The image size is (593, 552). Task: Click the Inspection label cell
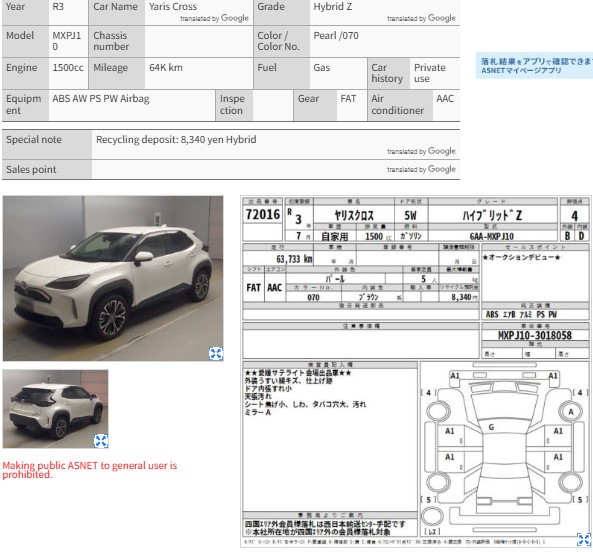tap(234, 105)
